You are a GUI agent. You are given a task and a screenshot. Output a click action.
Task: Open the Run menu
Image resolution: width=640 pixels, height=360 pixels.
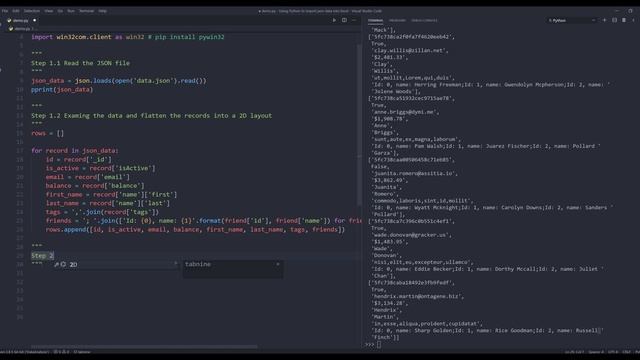coord(71,11)
